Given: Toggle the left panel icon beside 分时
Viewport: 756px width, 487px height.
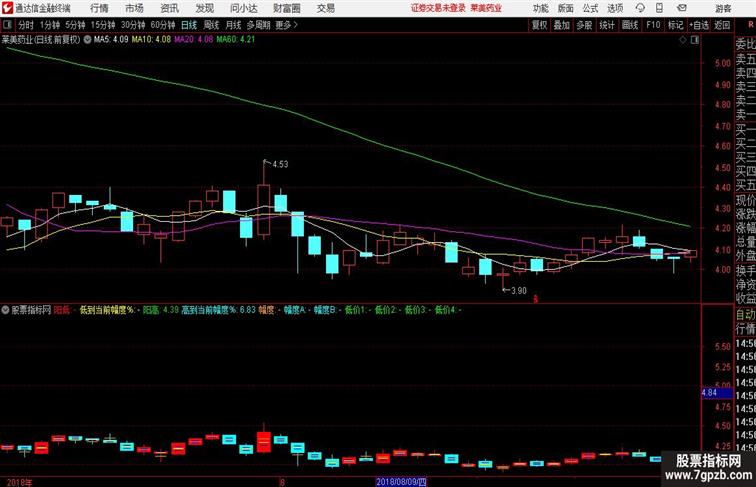Looking at the screenshot, I should click(x=7, y=25).
